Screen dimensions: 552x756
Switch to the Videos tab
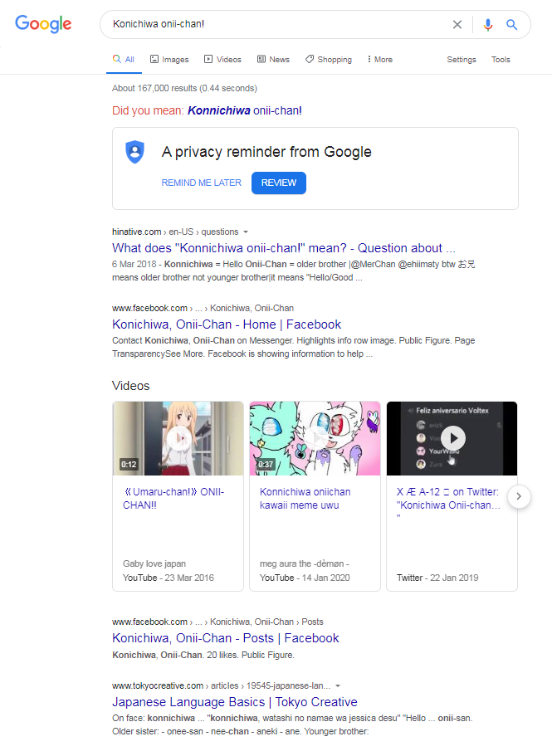(x=222, y=59)
